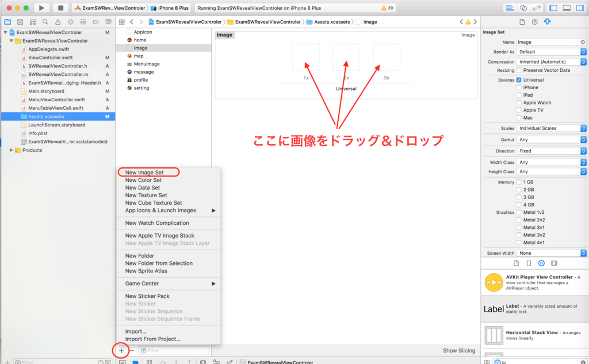The width and height of the screenshot is (589, 364).
Task: Open the breakpoint navigator
Action: (96, 22)
